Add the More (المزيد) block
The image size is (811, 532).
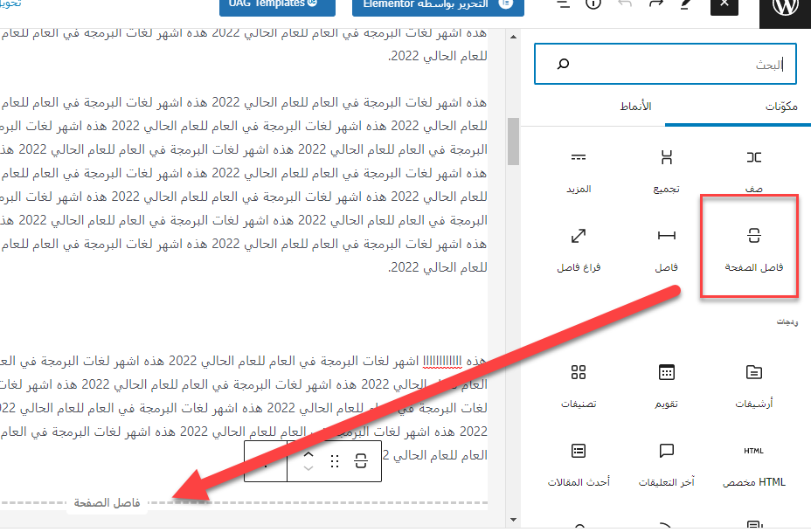point(579,169)
